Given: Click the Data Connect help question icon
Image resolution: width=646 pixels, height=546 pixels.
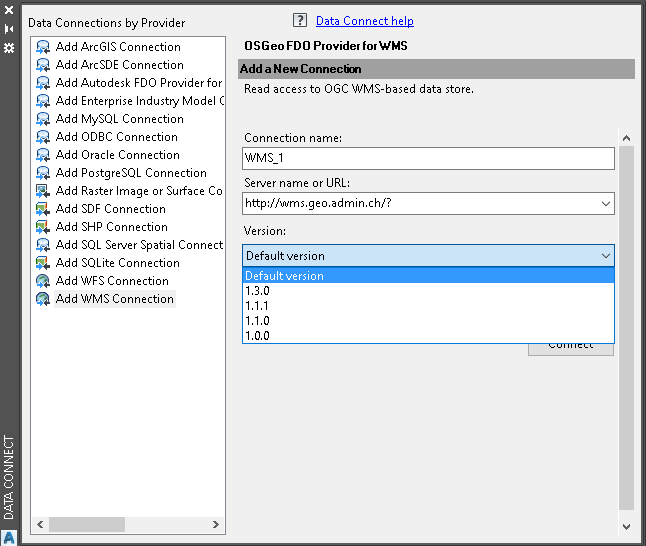Looking at the screenshot, I should pos(299,20).
